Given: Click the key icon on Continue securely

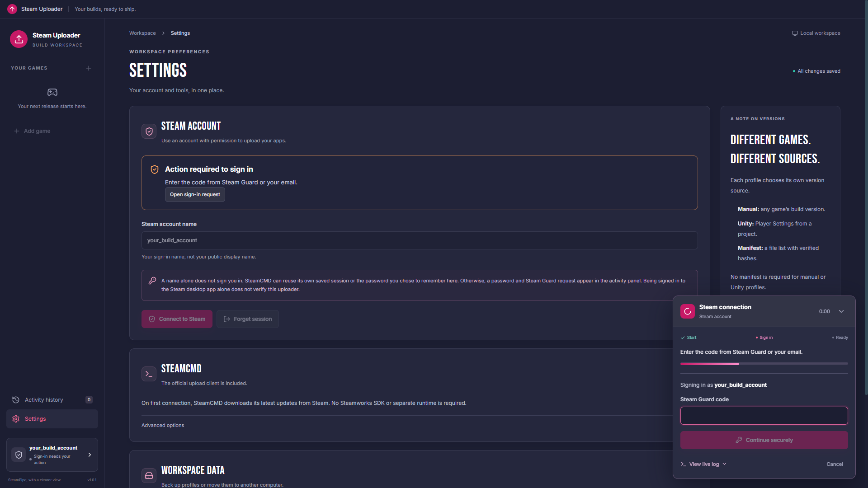Looking at the screenshot, I should 739,440.
